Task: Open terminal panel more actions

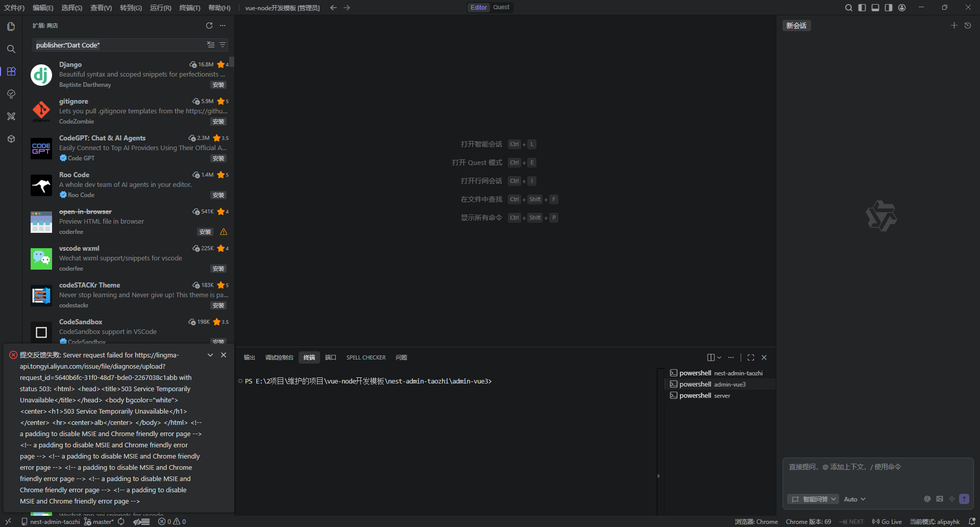Action: click(731, 357)
